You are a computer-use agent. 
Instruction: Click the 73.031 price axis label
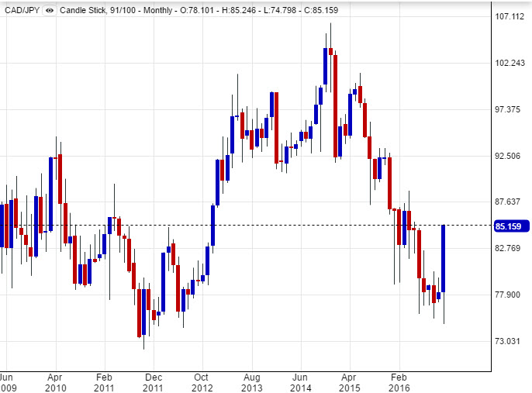[510, 341]
